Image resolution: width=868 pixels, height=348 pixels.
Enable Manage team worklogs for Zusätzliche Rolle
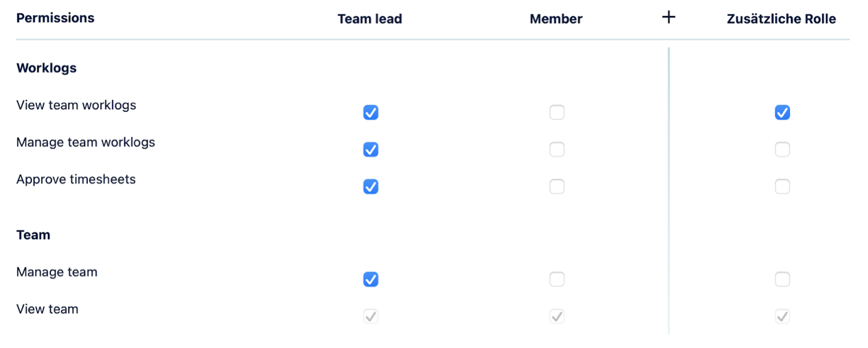[x=782, y=149]
